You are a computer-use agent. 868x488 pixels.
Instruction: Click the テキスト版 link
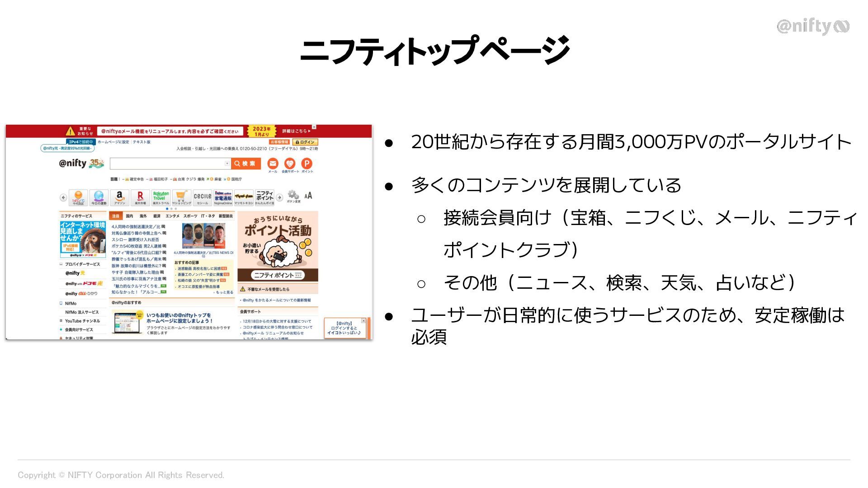point(142,142)
